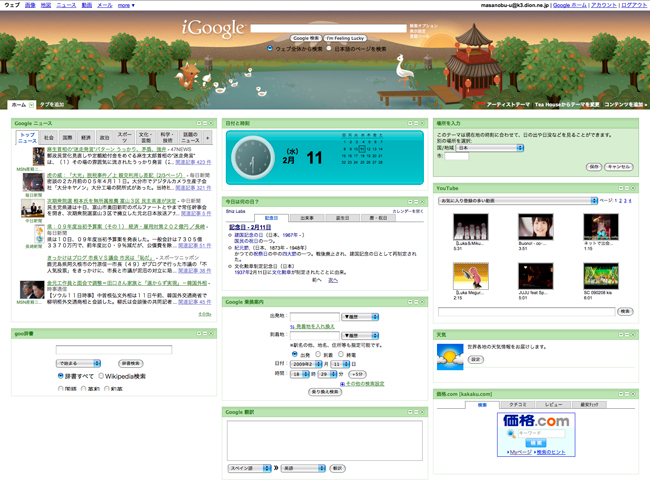Viewport: 650px width, 497px height.
Task: Open the minute dropdown showing 29
Action: click(x=327, y=374)
